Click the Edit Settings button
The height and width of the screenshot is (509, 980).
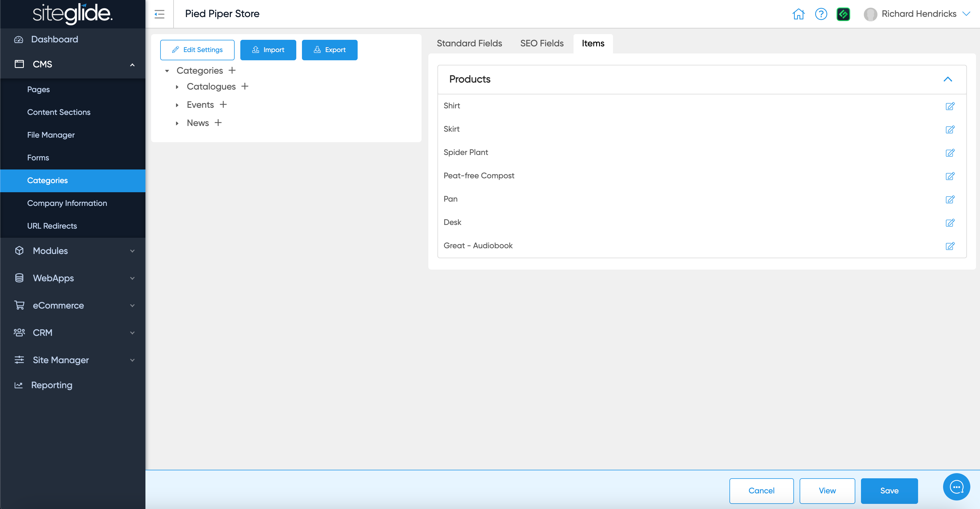pyautogui.click(x=197, y=50)
